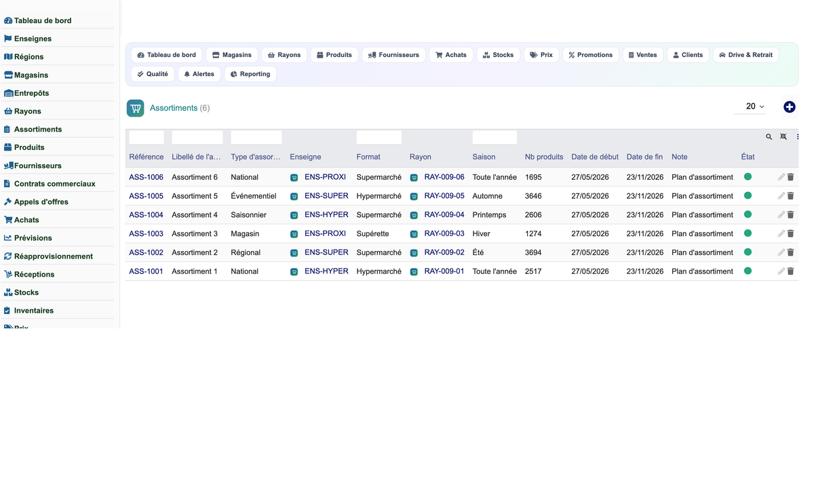Open Enseignes in the left sidebar
The image size is (814, 504).
pos(33,39)
